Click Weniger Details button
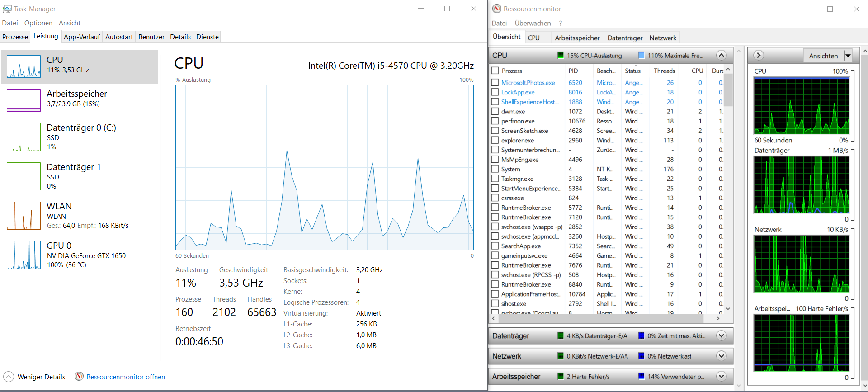The width and height of the screenshot is (868, 392). [x=34, y=377]
